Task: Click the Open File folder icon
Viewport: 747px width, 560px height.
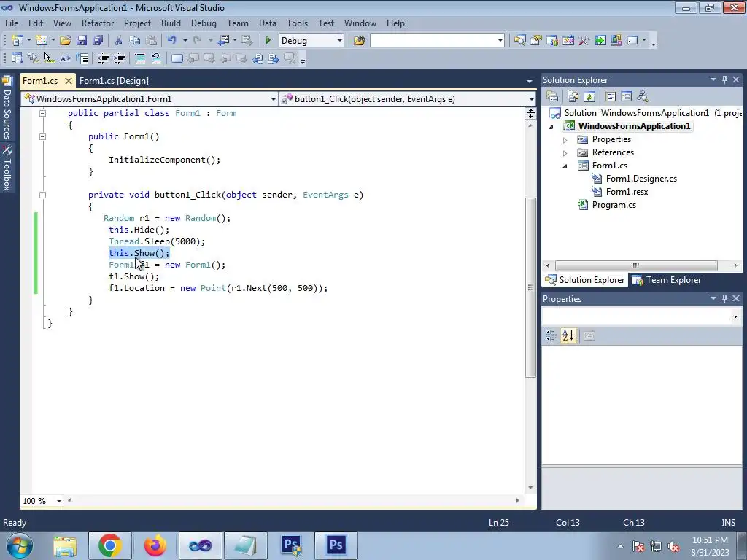Action: click(66, 41)
